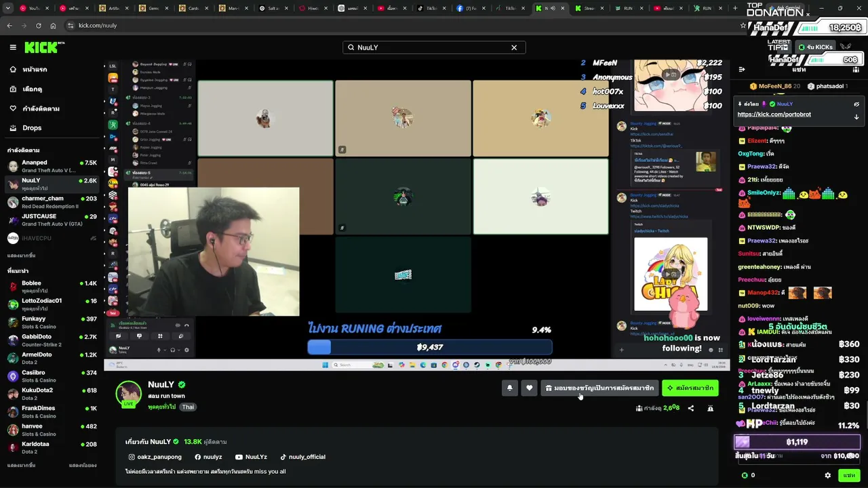Screen dimensions: 868x488
Task: Expand show more recommended channels
Action: point(21,466)
